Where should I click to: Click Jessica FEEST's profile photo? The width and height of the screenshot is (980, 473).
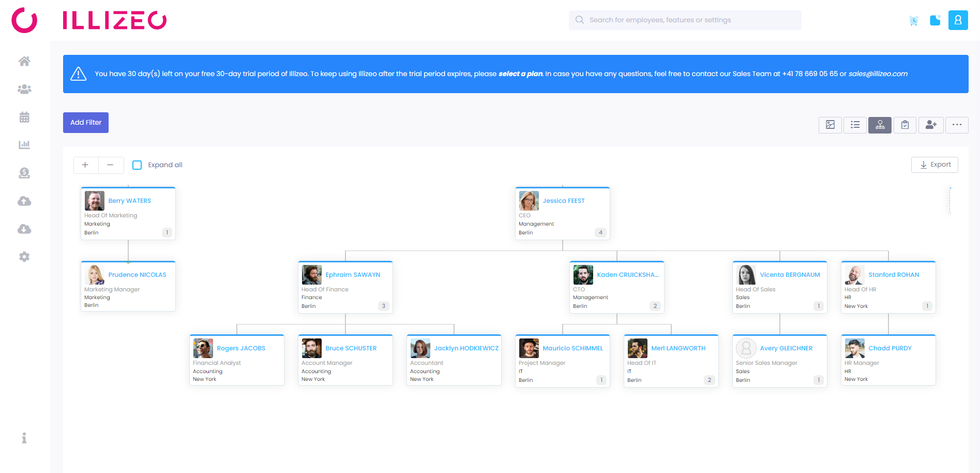coord(529,201)
